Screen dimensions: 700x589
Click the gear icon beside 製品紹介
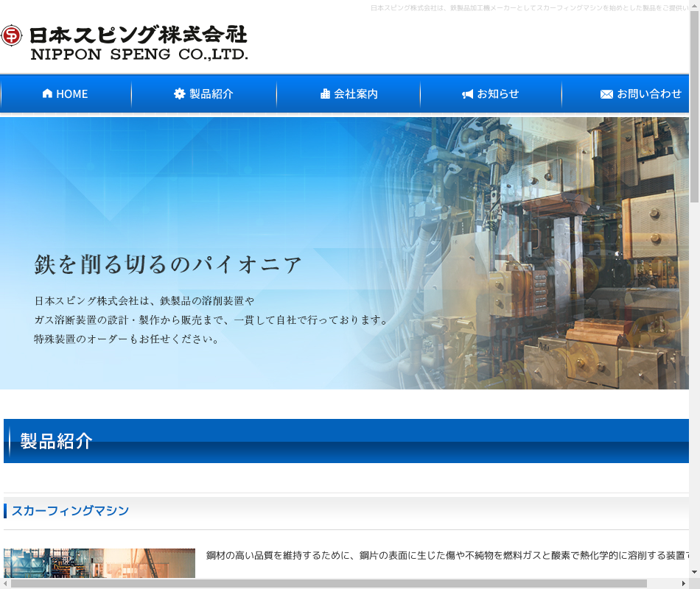coord(179,94)
